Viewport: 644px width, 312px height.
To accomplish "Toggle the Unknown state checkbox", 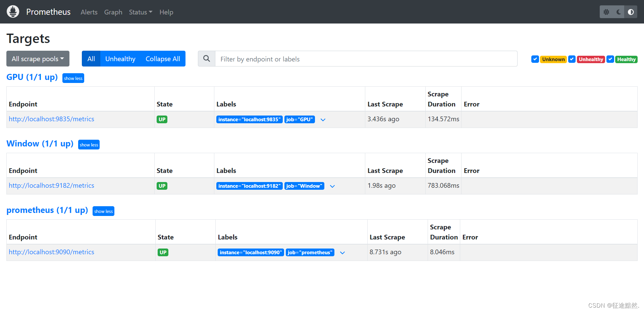I will 535,59.
